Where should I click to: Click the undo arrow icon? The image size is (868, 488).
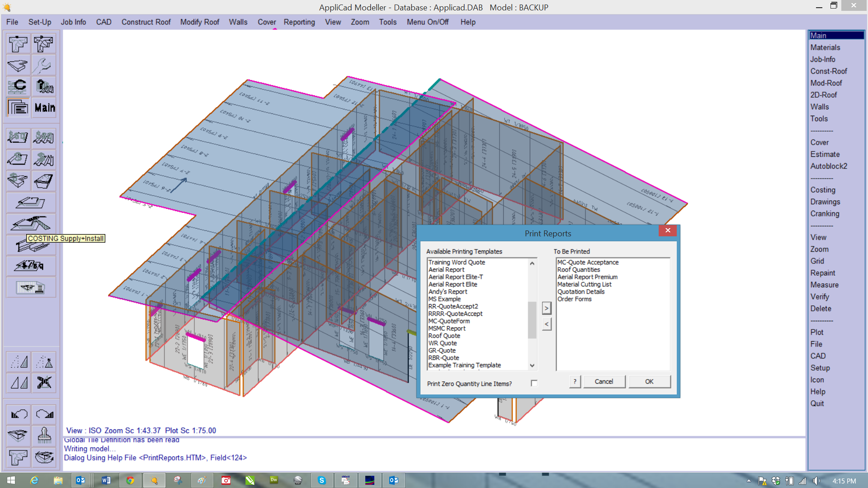18,414
